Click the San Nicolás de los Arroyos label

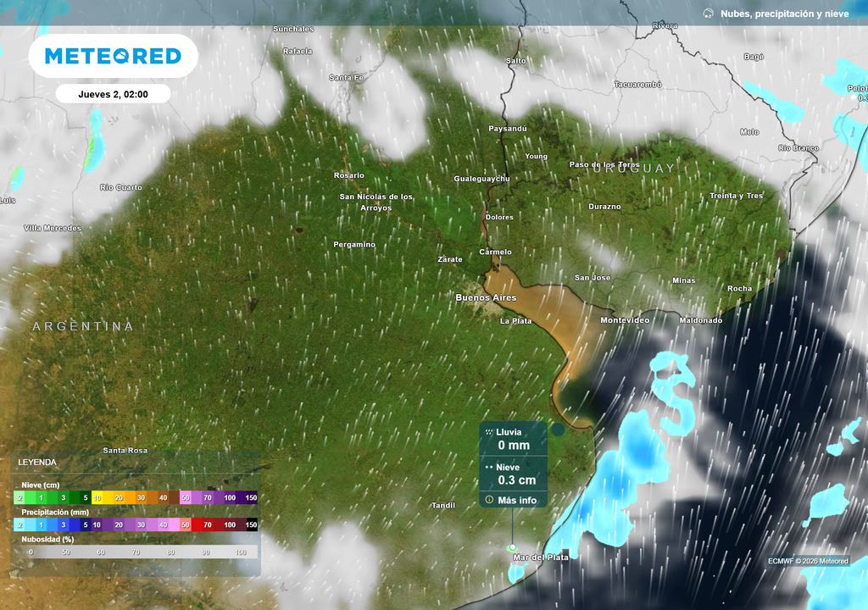pos(376,202)
